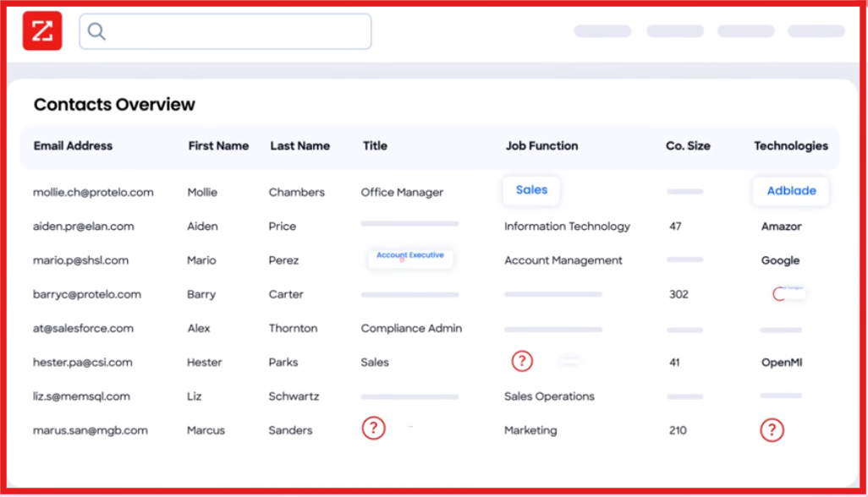Select email hester.pa@csi.com
Screen dimensions: 868x497
82,363
